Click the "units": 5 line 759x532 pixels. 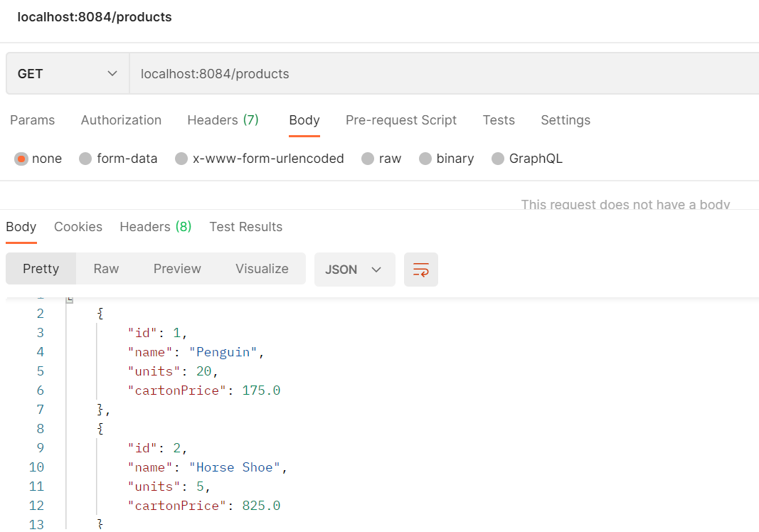[169, 486]
